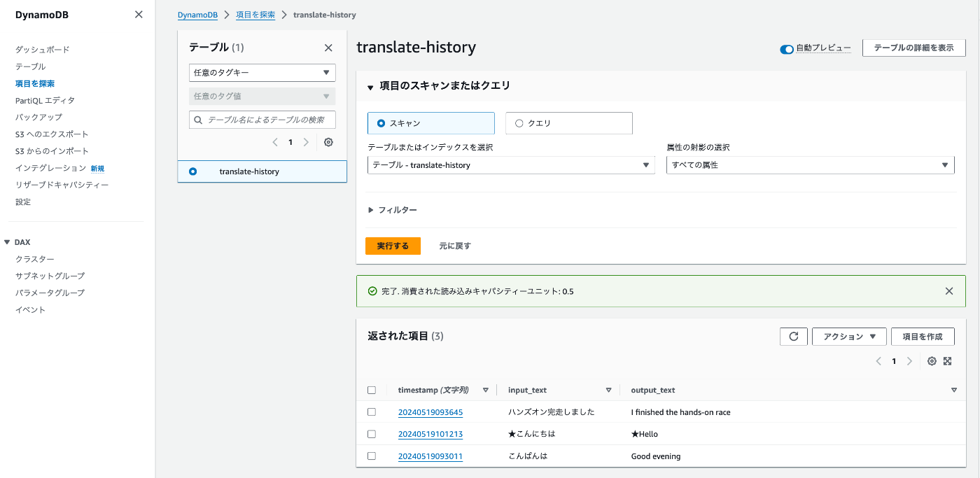Click the I finished the hands-on race cell
The image size is (980, 478).
click(681, 412)
